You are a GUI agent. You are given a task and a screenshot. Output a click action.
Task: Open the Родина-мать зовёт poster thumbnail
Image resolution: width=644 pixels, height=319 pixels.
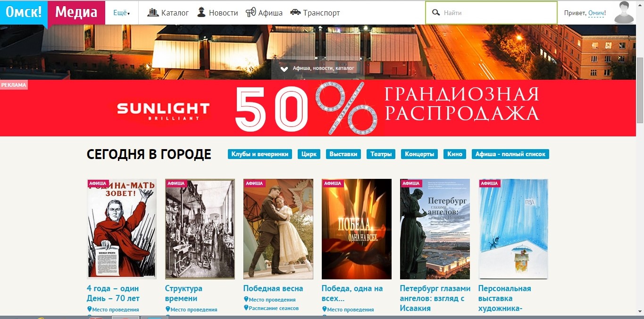[122, 229]
